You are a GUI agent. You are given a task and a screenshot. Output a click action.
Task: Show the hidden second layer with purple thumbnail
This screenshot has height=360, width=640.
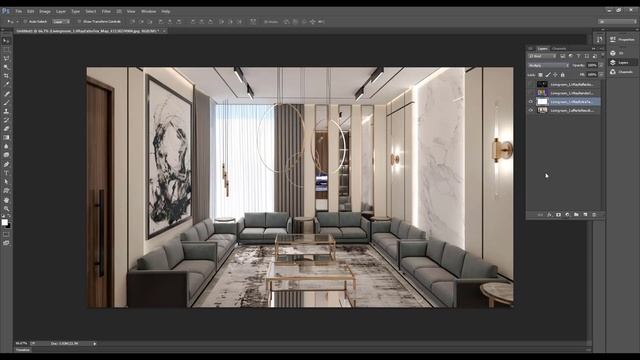tap(531, 93)
